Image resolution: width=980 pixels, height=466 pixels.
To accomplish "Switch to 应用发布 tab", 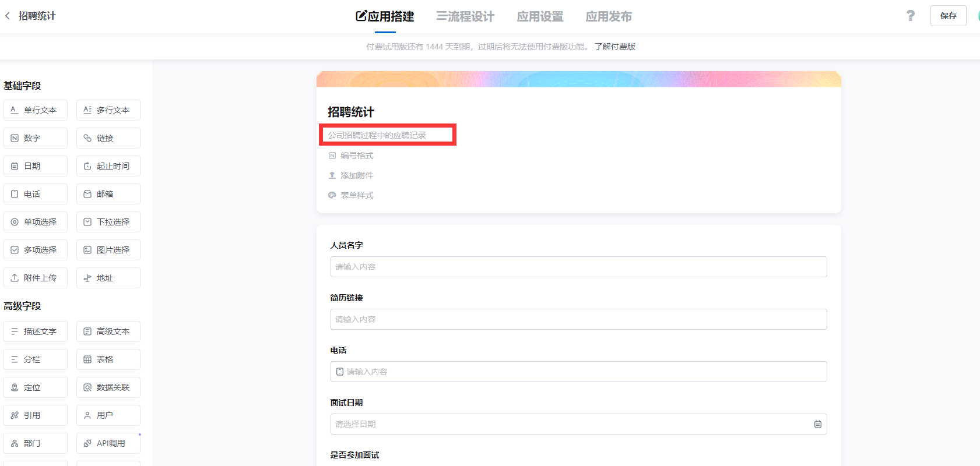I will [x=609, y=16].
